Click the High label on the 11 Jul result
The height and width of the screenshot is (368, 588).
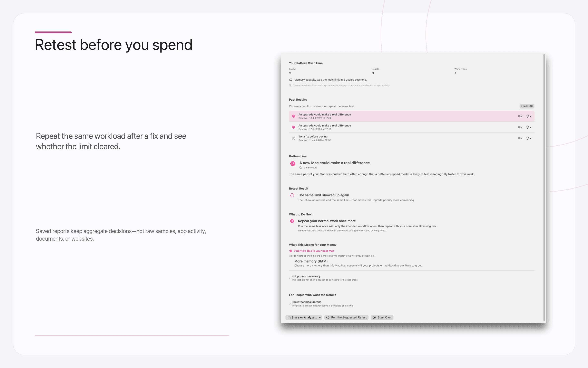coord(520,138)
